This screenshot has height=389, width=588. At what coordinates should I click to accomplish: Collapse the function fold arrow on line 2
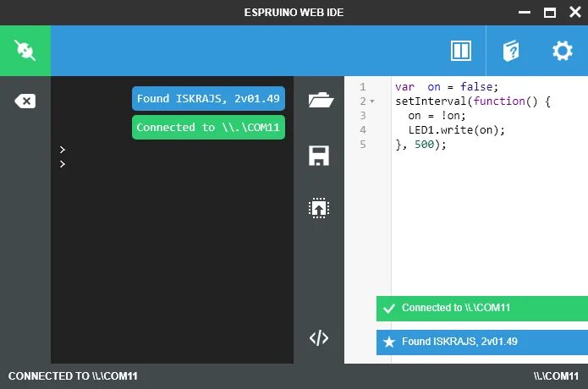pyautogui.click(x=372, y=101)
